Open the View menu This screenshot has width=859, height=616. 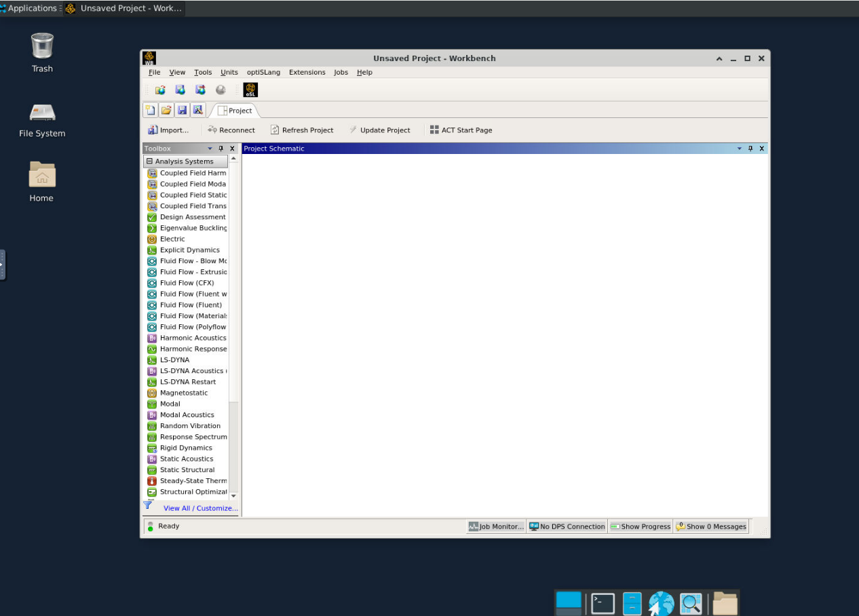tap(177, 72)
